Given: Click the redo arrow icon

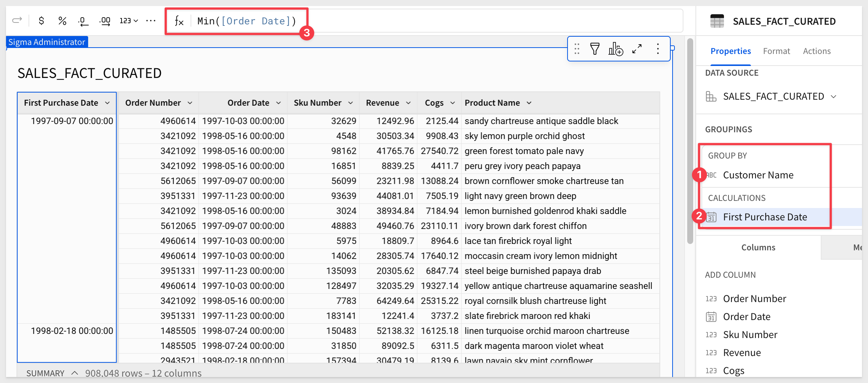Looking at the screenshot, I should click(x=17, y=21).
